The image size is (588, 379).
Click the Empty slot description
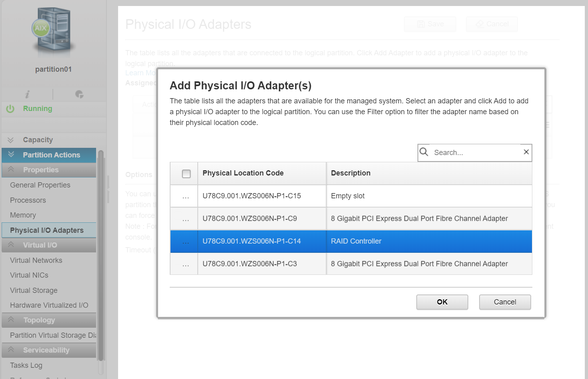click(348, 196)
